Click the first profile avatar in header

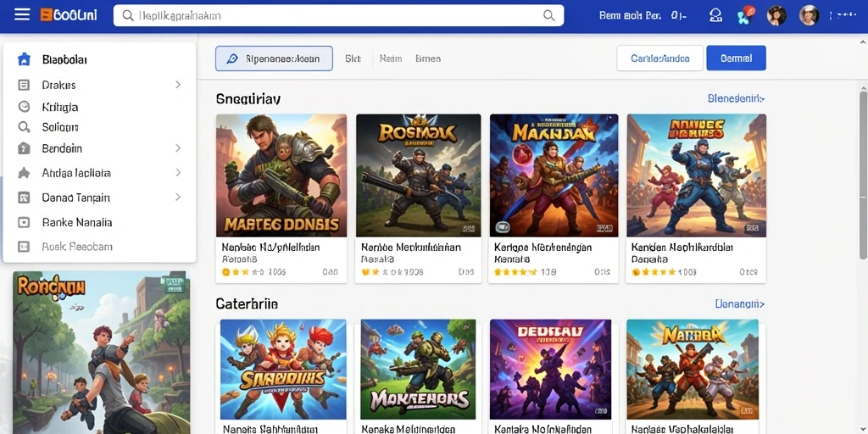point(776,15)
